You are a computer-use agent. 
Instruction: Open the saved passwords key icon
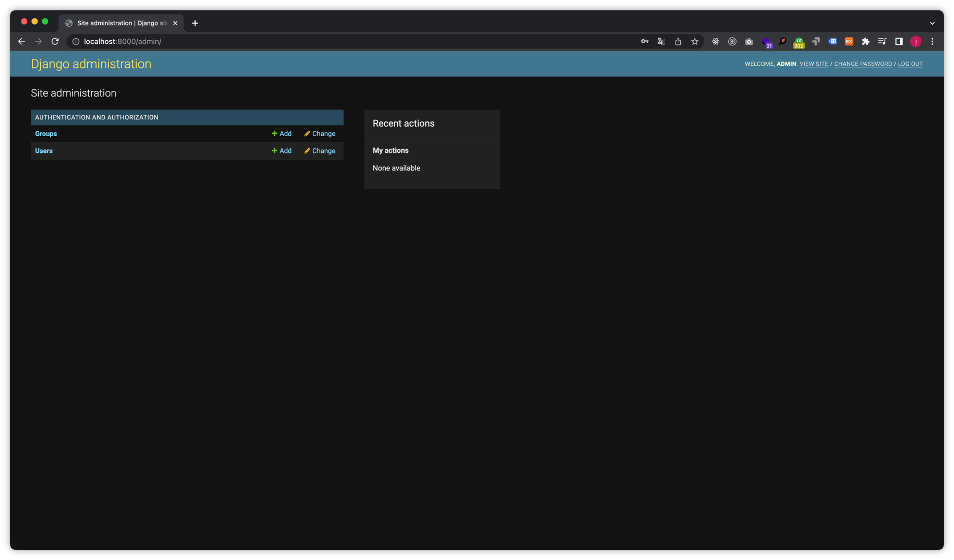pyautogui.click(x=644, y=41)
